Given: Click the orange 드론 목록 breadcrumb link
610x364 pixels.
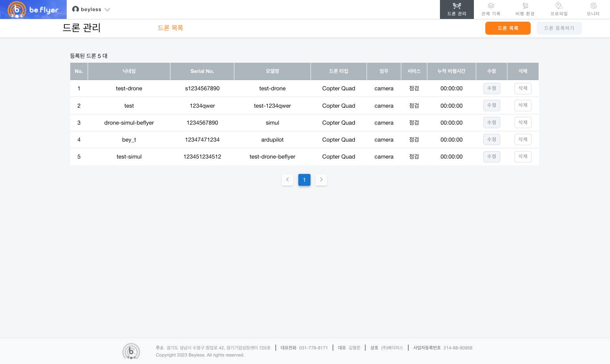Looking at the screenshot, I should coord(170,28).
